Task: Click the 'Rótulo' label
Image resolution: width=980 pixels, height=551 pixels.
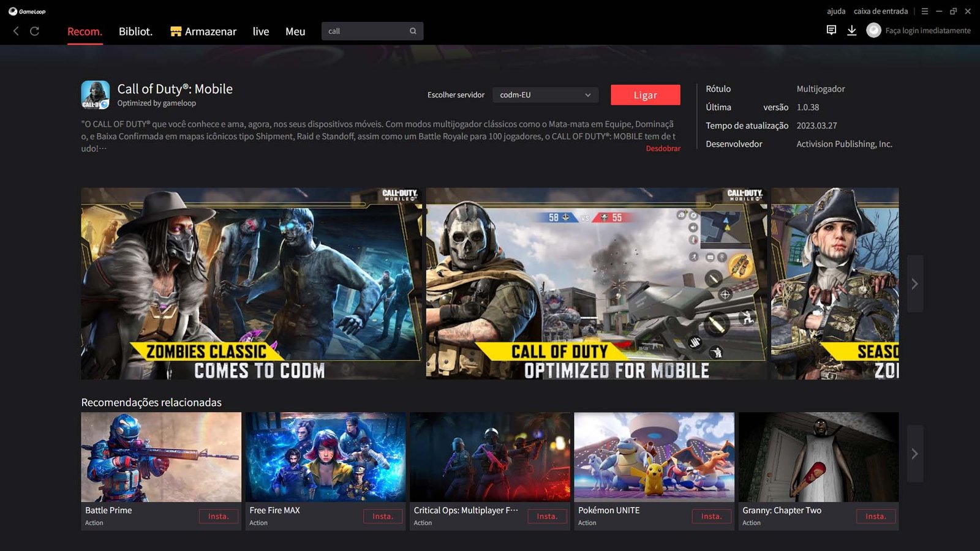Action: (718, 89)
